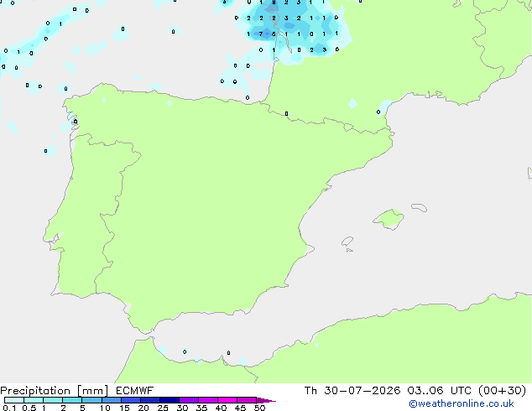Viewport: 532px width, 411px height.
Task: Click the ©weatheronline.co.uk copyright link
Action: pos(462,403)
